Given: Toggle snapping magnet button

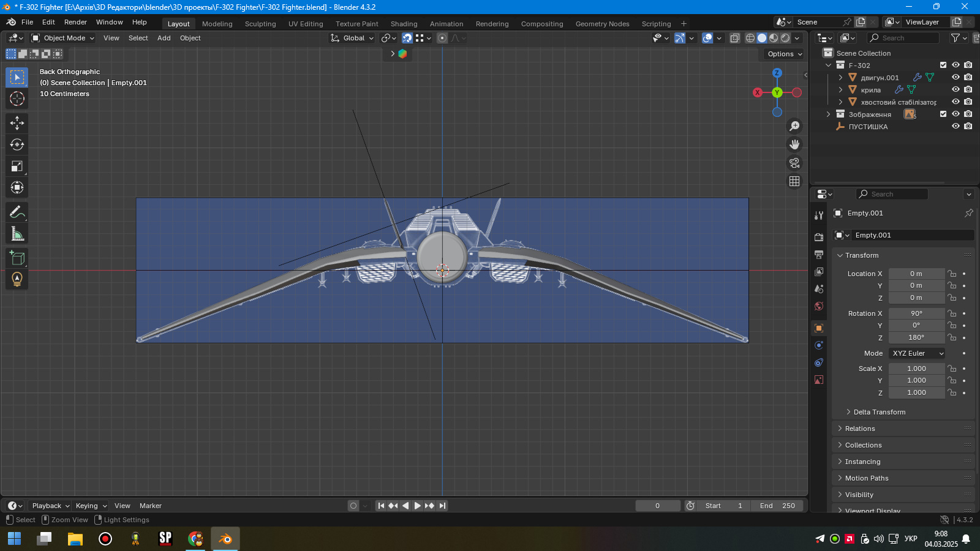Looking at the screenshot, I should pos(407,38).
